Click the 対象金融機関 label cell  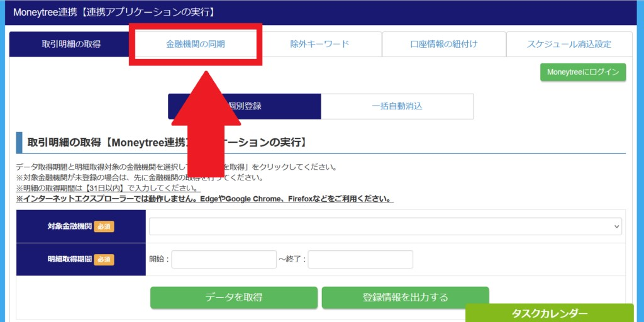click(81, 226)
